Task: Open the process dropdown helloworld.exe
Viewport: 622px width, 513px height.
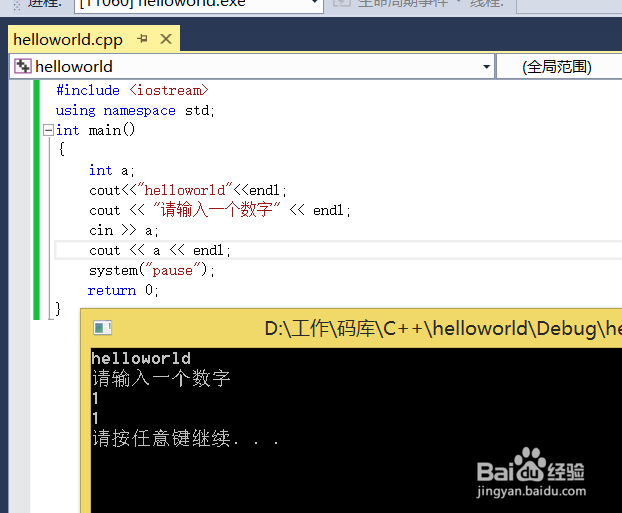Action: point(198,4)
